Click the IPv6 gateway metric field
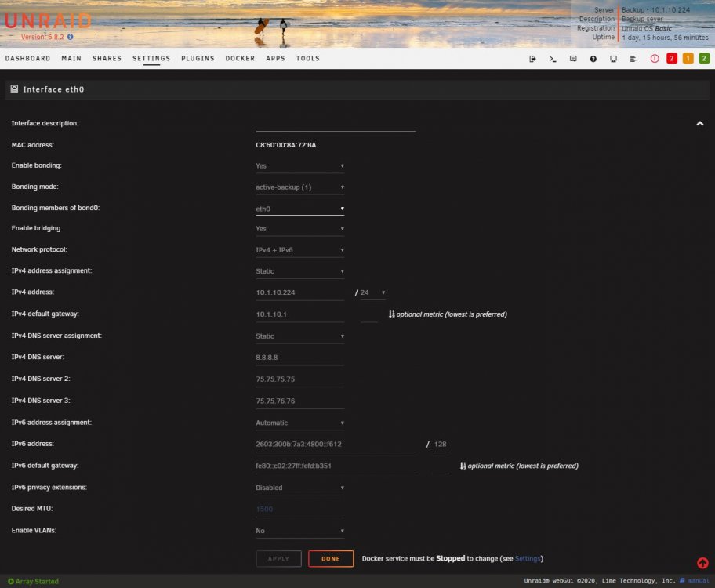715x588 pixels. (x=441, y=466)
